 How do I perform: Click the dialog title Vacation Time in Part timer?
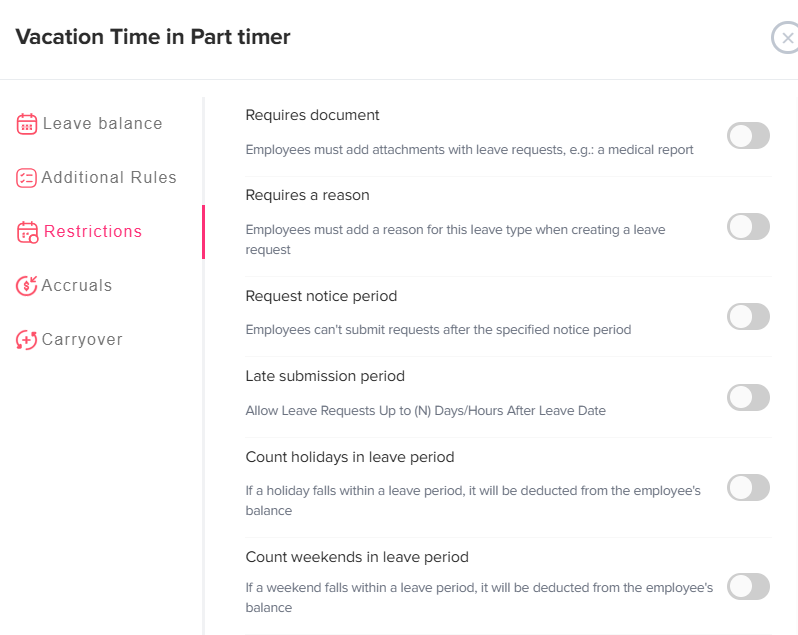pos(153,37)
